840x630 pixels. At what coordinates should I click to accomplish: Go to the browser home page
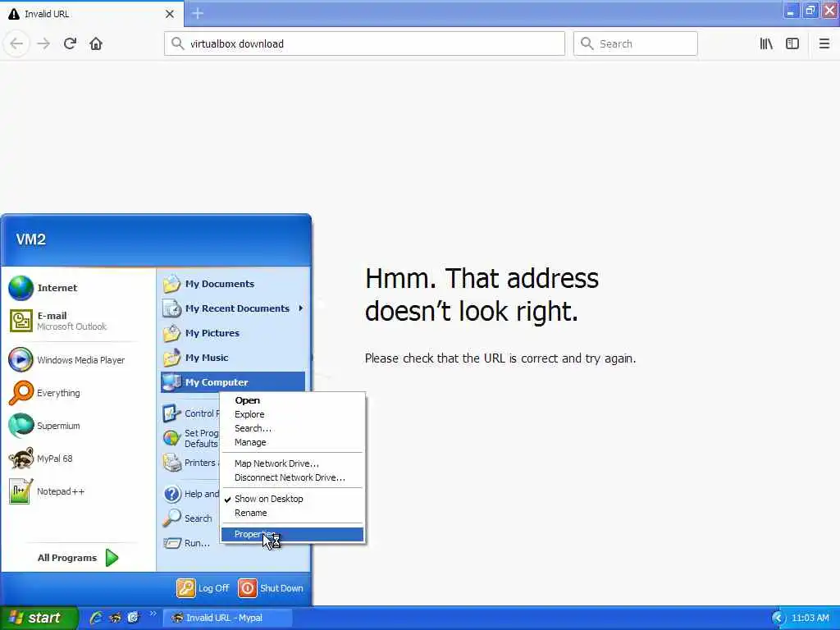click(96, 43)
